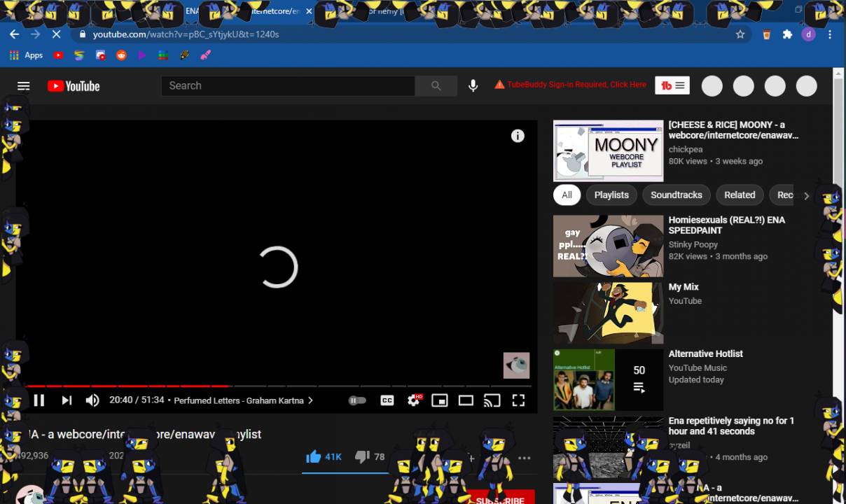846x504 pixels.
Task: Open video settings gear
Action: [x=414, y=400]
